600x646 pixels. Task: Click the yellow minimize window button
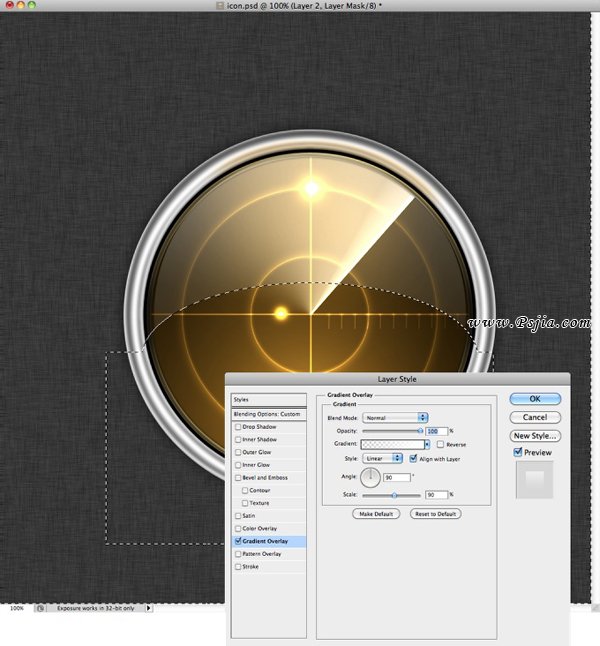point(20,6)
